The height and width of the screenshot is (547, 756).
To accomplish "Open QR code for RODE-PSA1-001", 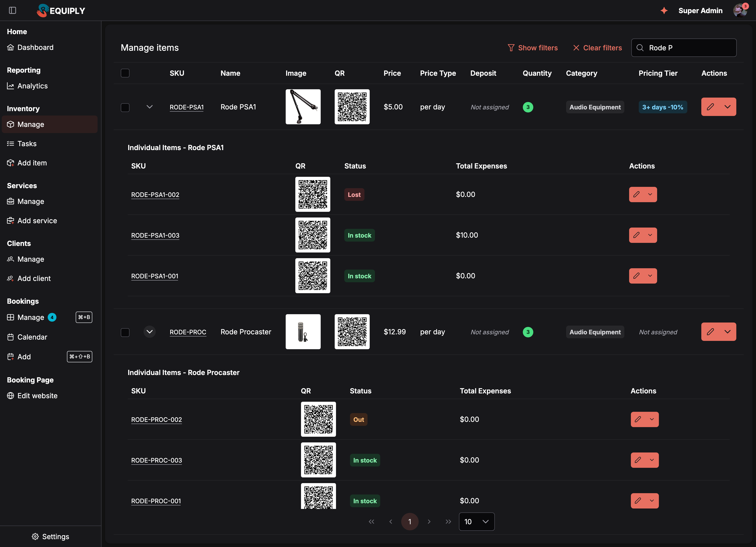I will pyautogui.click(x=313, y=276).
